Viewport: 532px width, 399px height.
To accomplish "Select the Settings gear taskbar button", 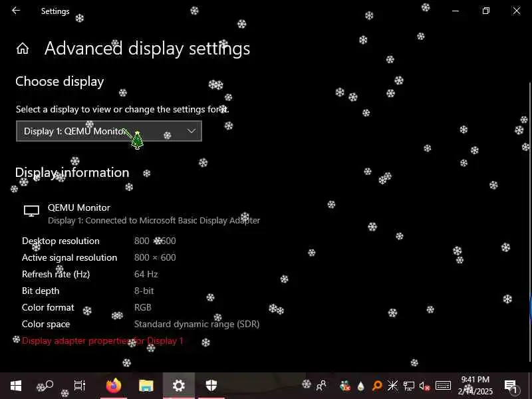I will tap(179, 386).
